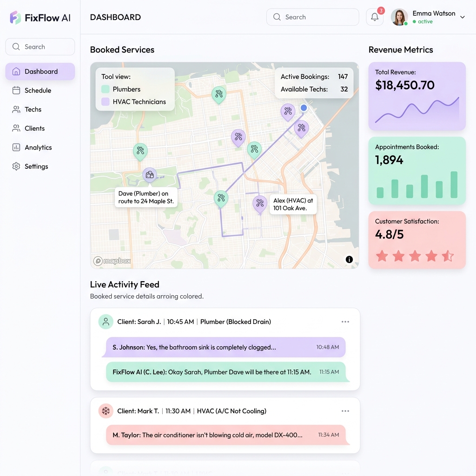Open the Dave (Plumber) route label
The width and height of the screenshot is (476, 476).
[146, 197]
